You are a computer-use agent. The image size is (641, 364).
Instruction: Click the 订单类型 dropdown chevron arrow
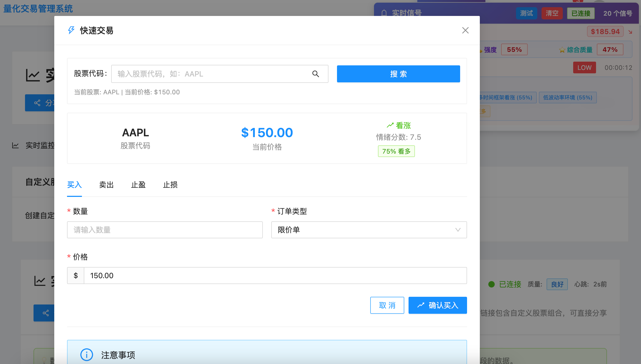pyautogui.click(x=458, y=230)
